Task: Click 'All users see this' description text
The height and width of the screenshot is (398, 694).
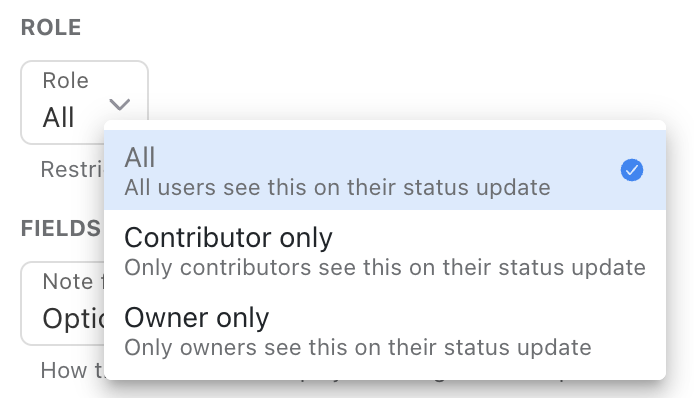Action: click(337, 187)
